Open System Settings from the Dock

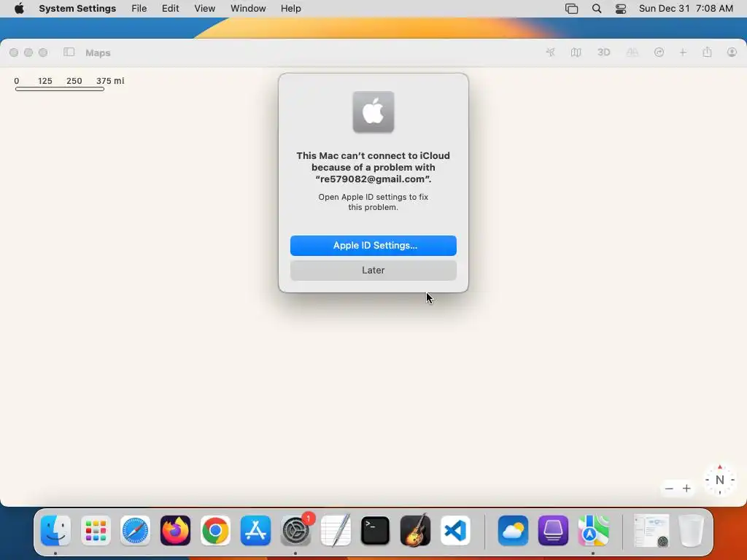pos(295,531)
